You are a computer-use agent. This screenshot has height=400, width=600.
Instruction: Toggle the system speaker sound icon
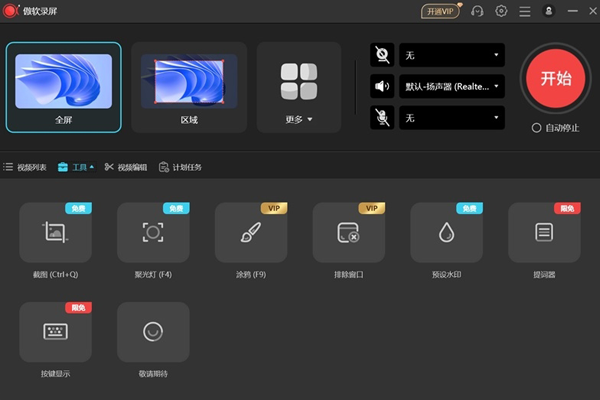click(x=382, y=86)
